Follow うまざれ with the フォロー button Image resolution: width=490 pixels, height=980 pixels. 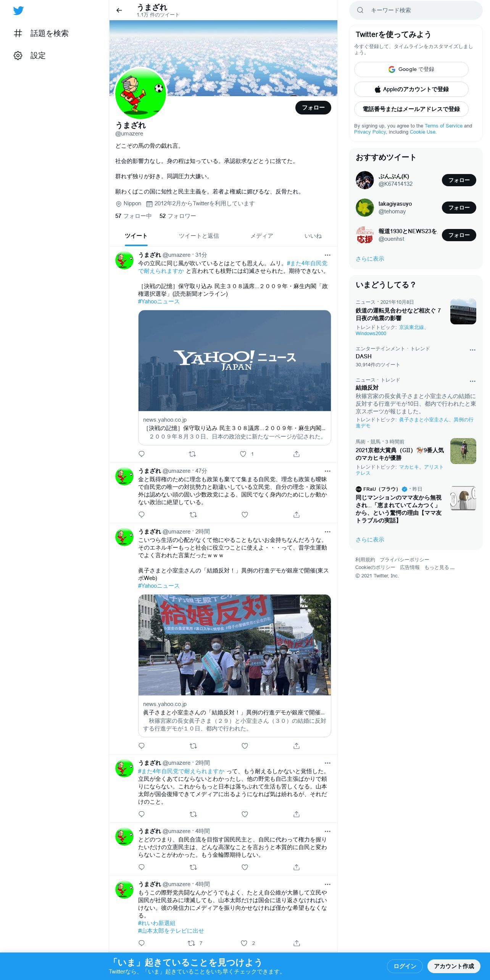pyautogui.click(x=313, y=108)
